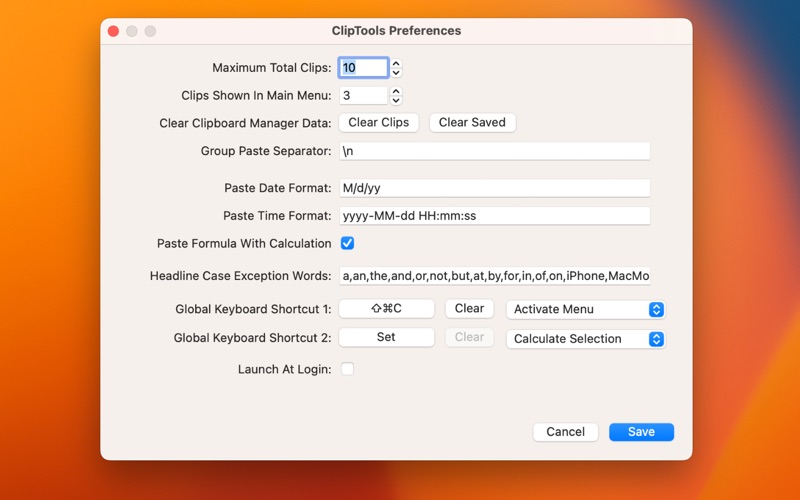Screen dimensions: 800x500
Task: Click the Clear Saved button
Action: click(472, 122)
